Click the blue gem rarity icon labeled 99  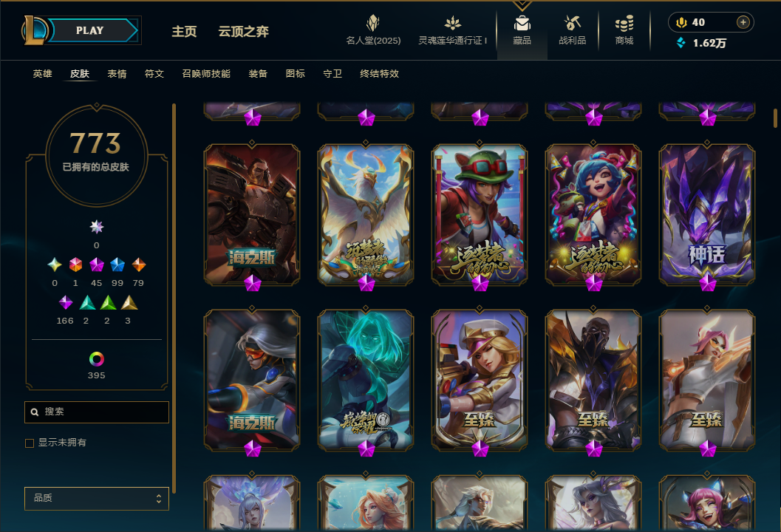[x=117, y=265]
